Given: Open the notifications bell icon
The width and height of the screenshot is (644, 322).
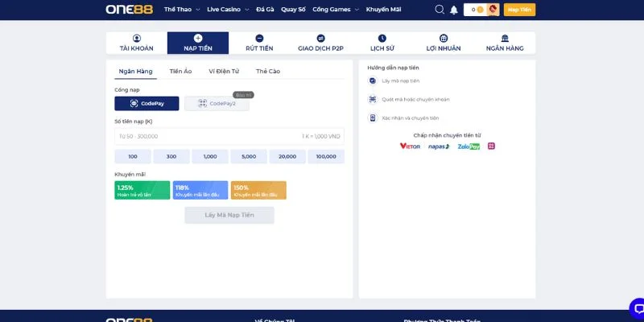Looking at the screenshot, I should (x=454, y=10).
